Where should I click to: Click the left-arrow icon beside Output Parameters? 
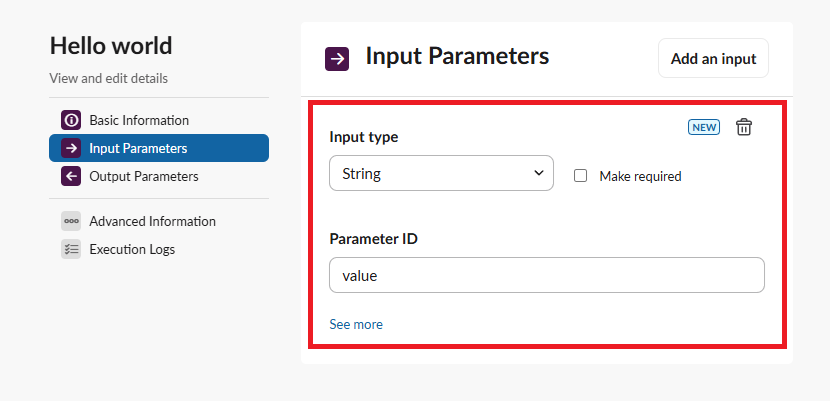click(71, 177)
